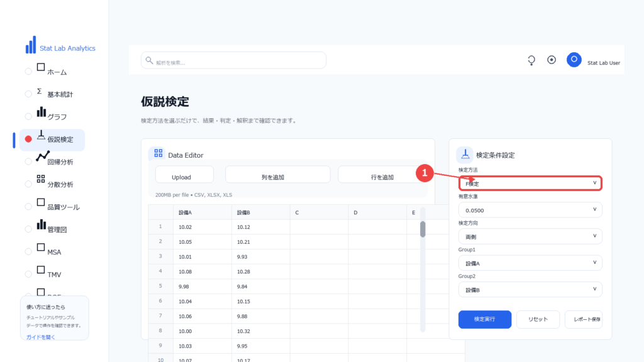Focus the 解析を検索 search field
The height and width of the screenshot is (362, 644).
(234, 60)
